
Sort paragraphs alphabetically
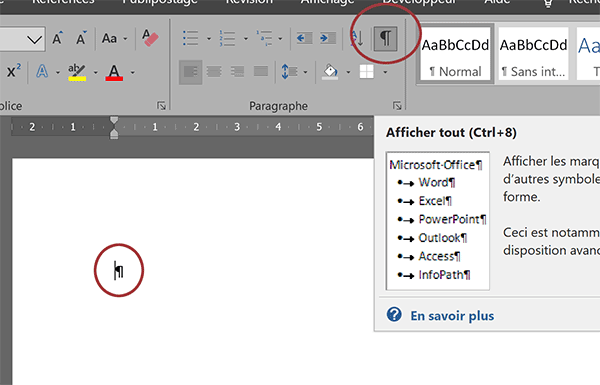357,38
